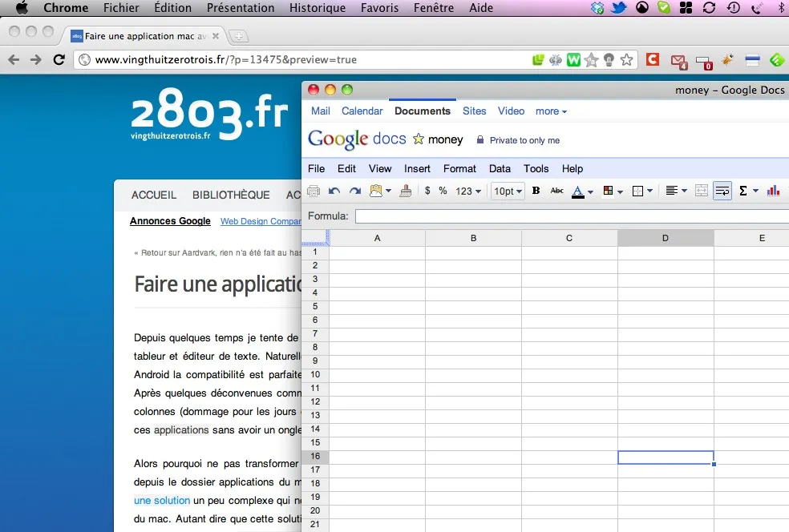
Task: Click the Redo arrow in spreadsheet toolbar
Action: 355,191
